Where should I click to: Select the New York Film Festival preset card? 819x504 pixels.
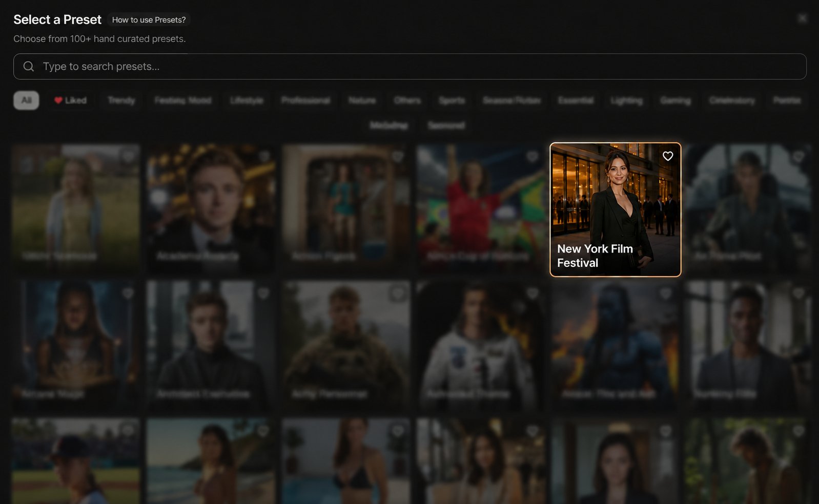click(x=616, y=209)
